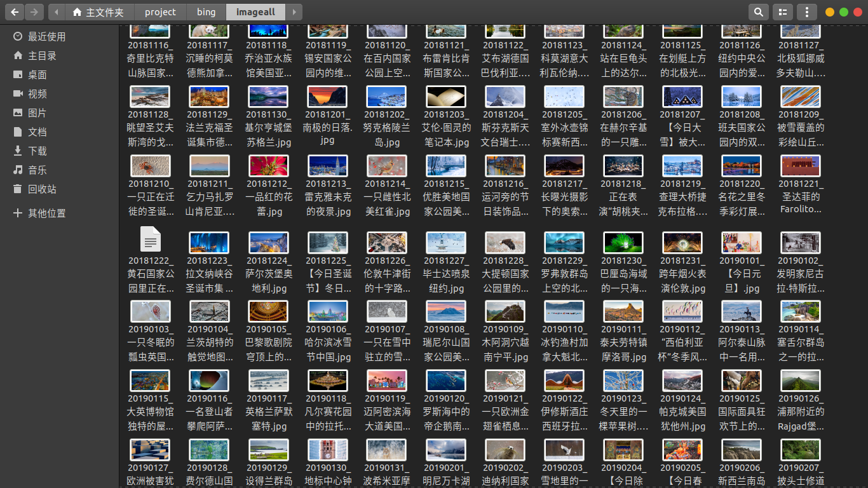Screen dimensions: 868x488
Task: Select the imageall path segment
Action: pos(255,12)
